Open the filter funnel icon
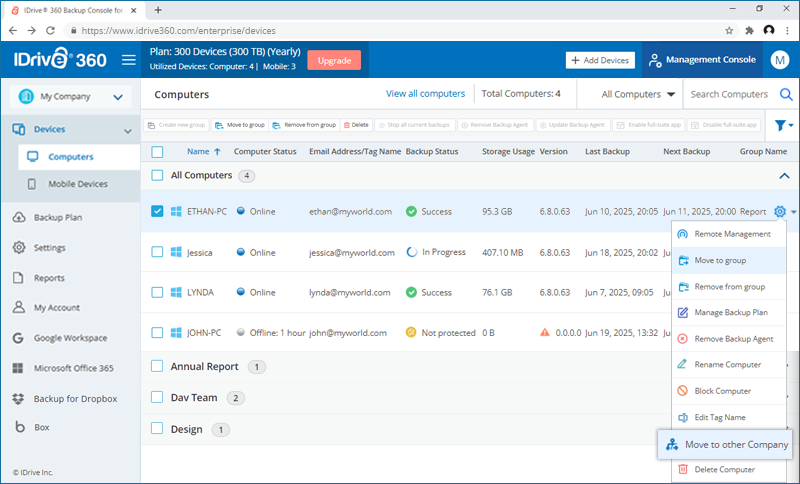Screen dimensions: 800x484 coord(781,125)
